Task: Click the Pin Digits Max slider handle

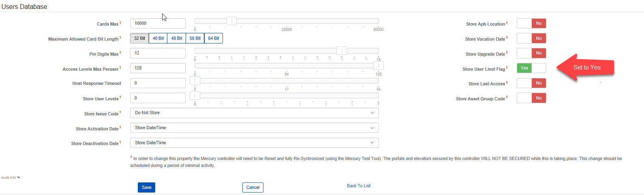Action: pyautogui.click(x=342, y=50)
